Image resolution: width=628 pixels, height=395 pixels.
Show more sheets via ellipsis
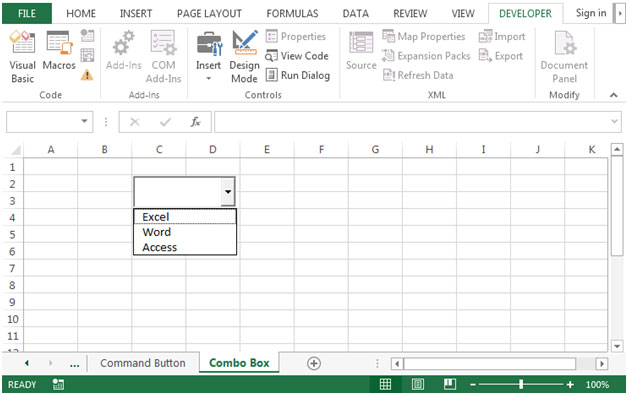coord(74,364)
